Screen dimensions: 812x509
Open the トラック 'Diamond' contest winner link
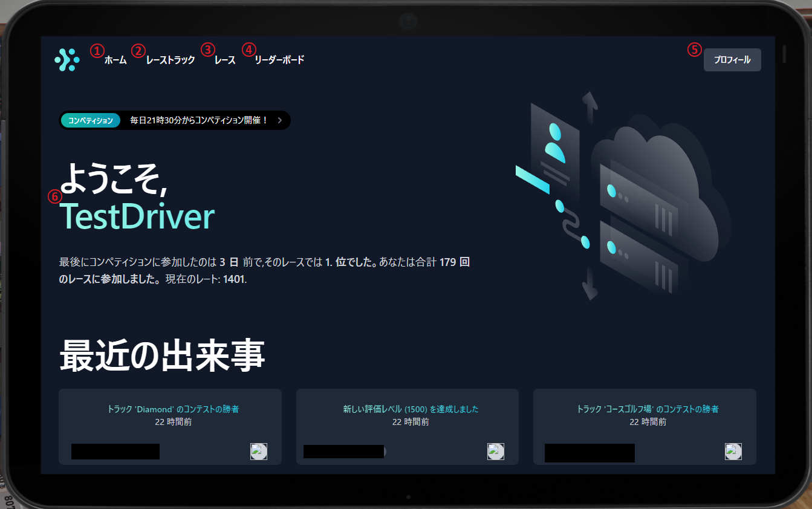point(173,409)
